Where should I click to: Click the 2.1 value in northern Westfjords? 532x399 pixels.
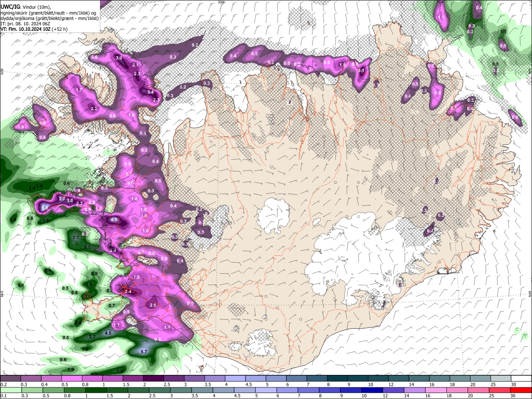click(x=135, y=65)
